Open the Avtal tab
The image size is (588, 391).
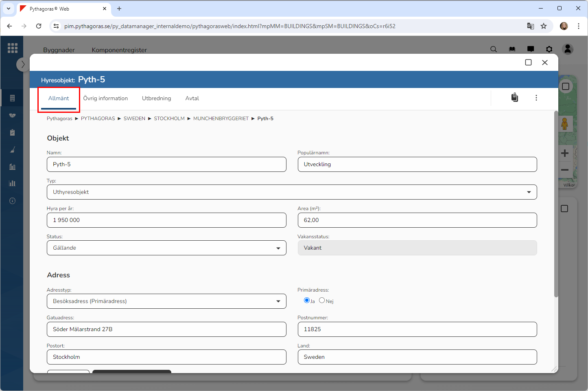pyautogui.click(x=192, y=99)
